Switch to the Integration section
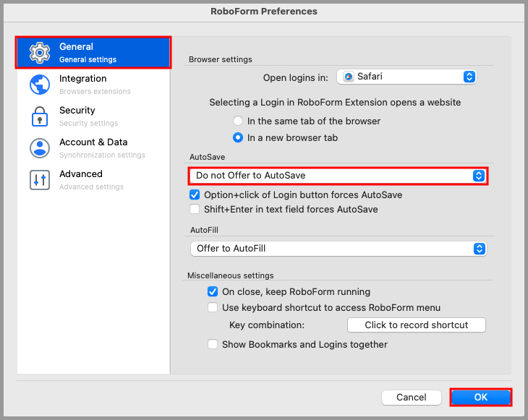The image size is (528, 420). [93, 85]
